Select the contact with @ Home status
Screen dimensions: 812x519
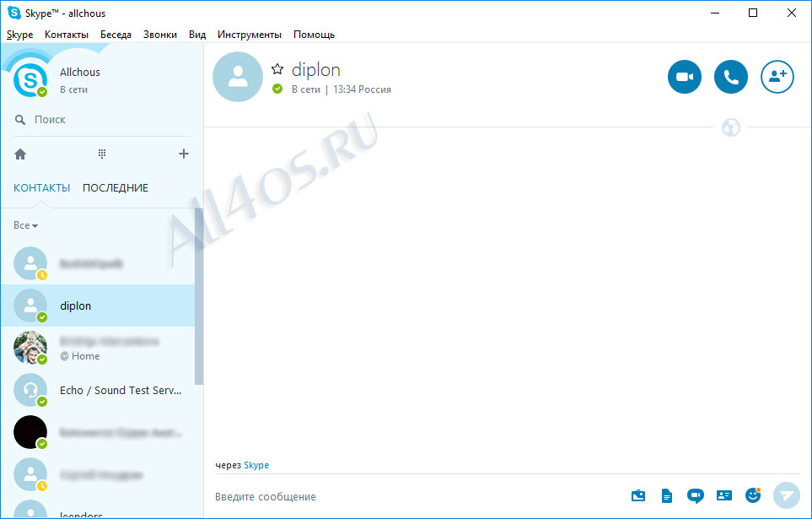98,348
